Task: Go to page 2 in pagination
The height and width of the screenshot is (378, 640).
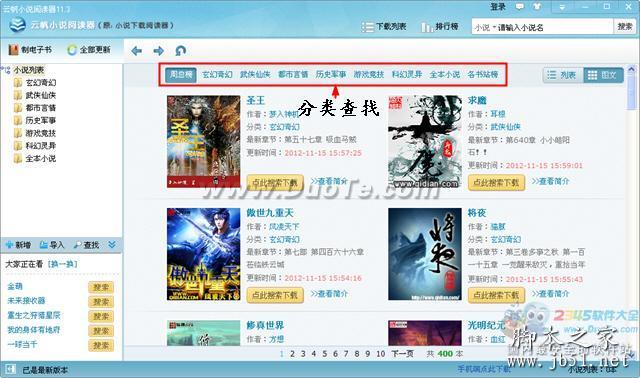Action: [292, 354]
